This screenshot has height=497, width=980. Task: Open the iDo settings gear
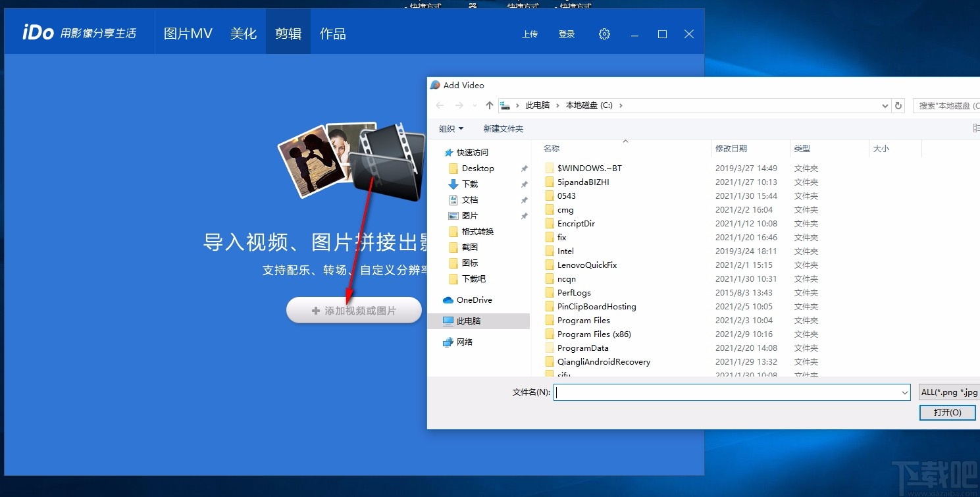[x=604, y=34]
